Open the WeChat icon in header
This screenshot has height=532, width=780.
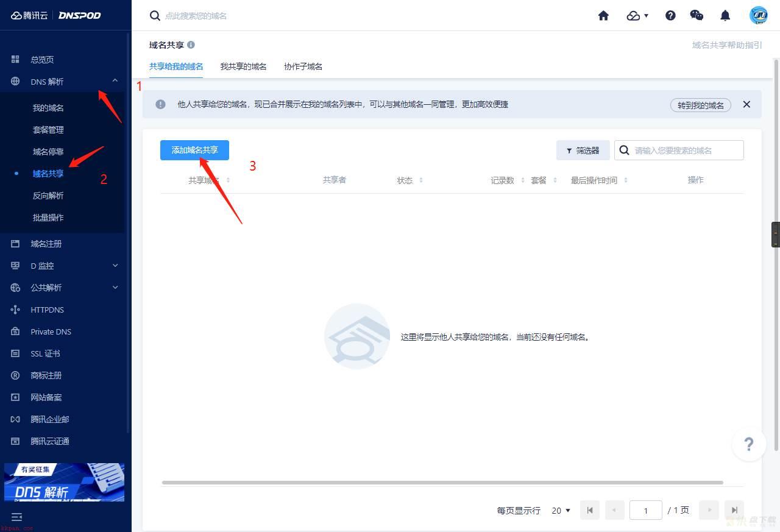click(697, 15)
